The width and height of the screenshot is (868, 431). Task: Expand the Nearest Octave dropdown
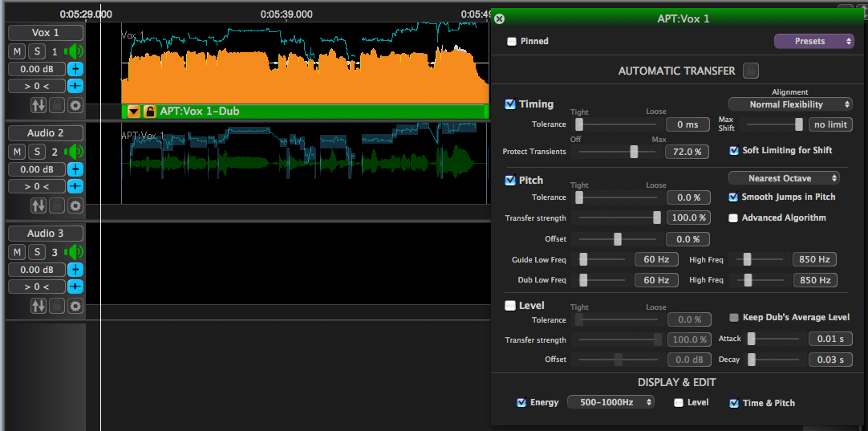(x=784, y=178)
